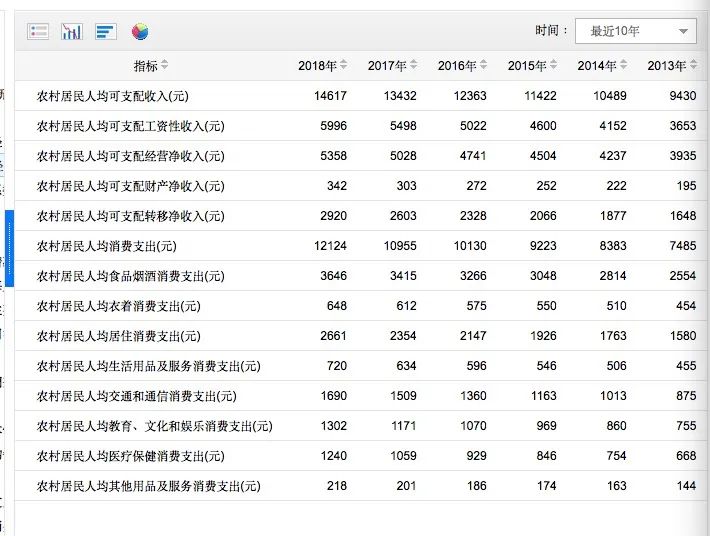The image size is (710, 536).
Task: Click the 农村居民人均居住消费支出(元) indicator
Action: coord(119,336)
